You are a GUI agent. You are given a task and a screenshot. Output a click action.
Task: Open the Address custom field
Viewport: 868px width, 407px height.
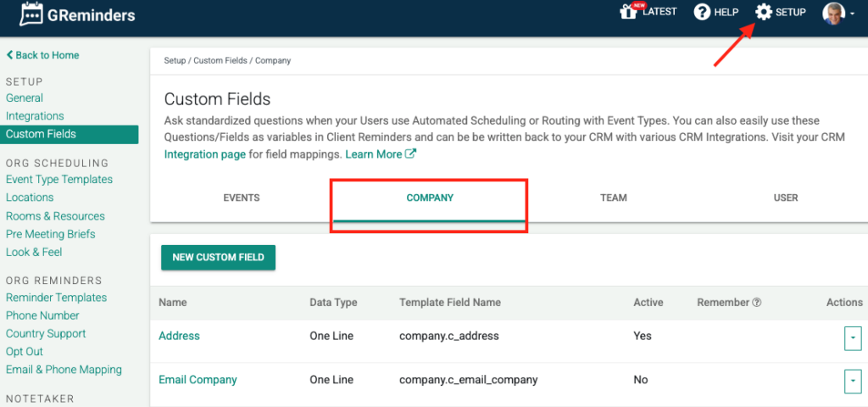[x=179, y=336]
